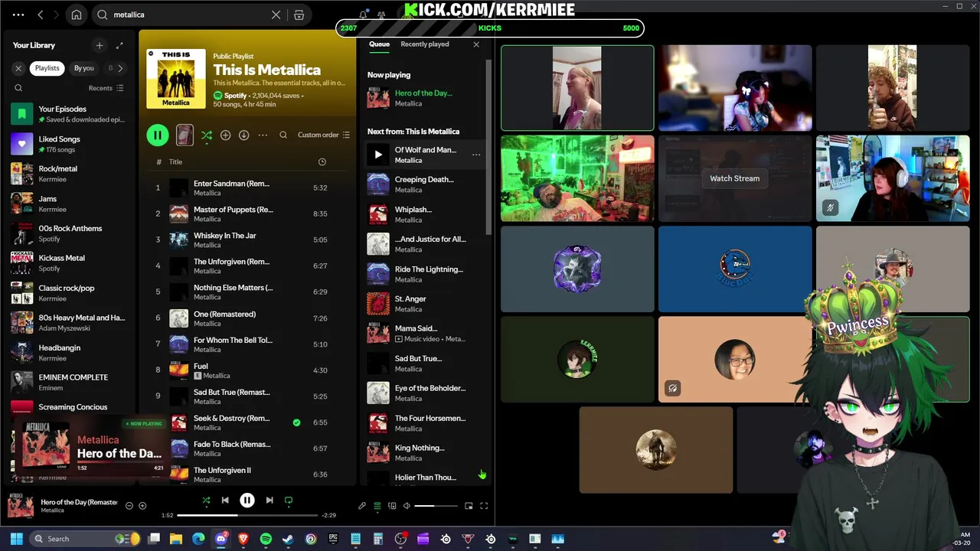
Task: Select Nothing Else Matters track
Action: pyautogui.click(x=247, y=292)
